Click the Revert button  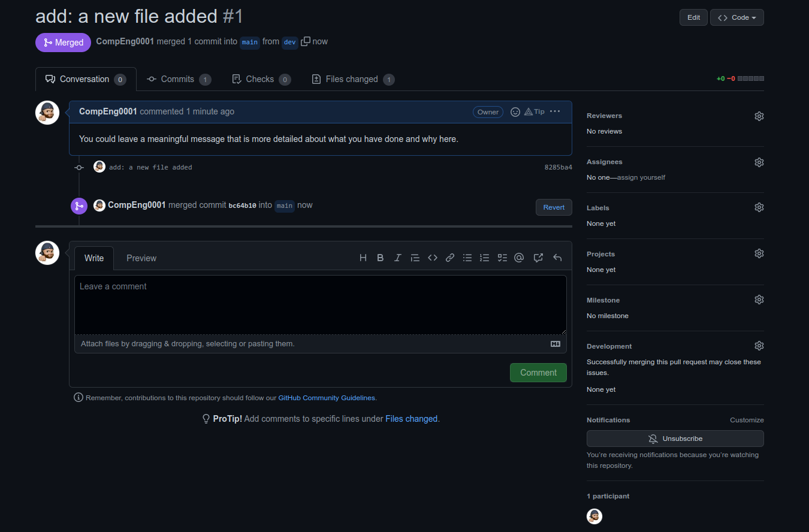pyautogui.click(x=554, y=207)
